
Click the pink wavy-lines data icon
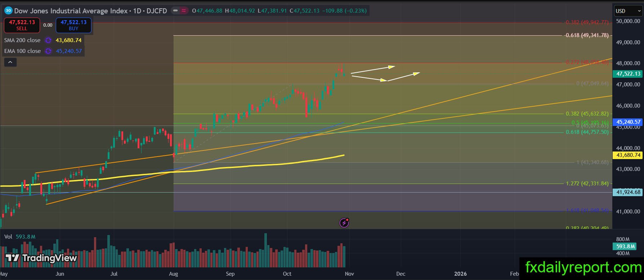(184, 11)
